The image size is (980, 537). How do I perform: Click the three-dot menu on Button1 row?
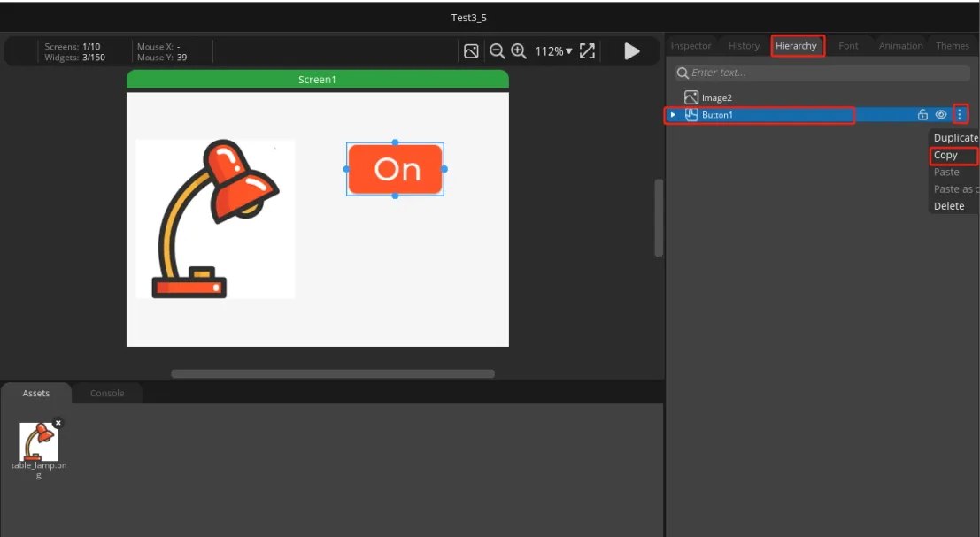[960, 114]
